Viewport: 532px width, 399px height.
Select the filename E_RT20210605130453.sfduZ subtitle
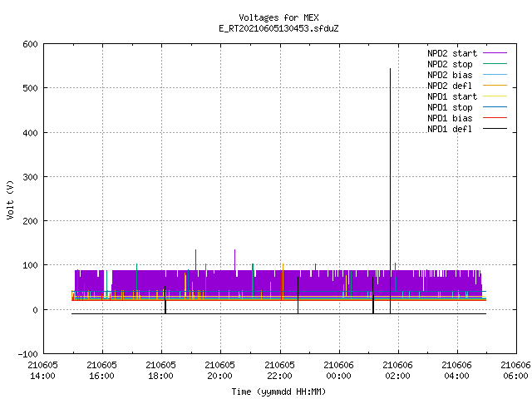point(278,28)
